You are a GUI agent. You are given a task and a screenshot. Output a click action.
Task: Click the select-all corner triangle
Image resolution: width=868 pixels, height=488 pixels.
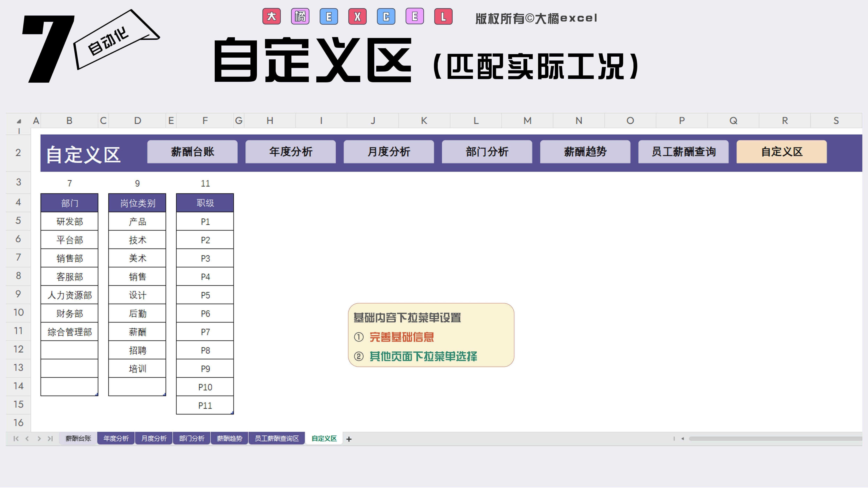[x=19, y=121]
